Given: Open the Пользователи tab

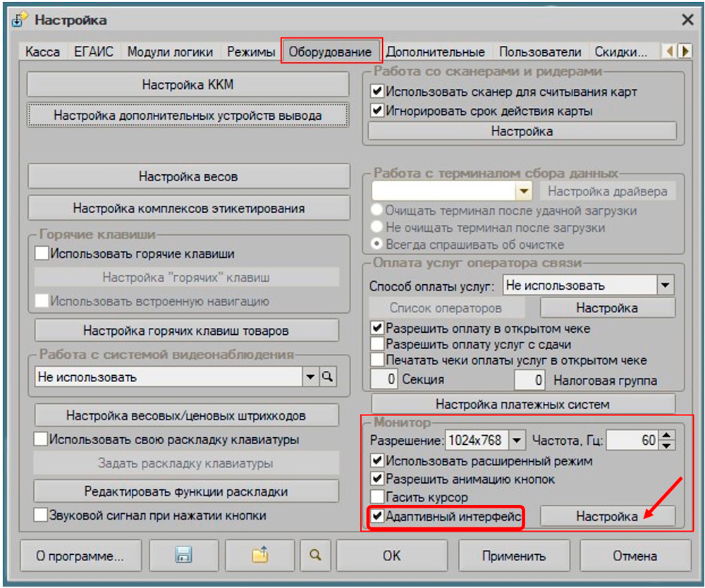Looking at the screenshot, I should pyautogui.click(x=540, y=51).
